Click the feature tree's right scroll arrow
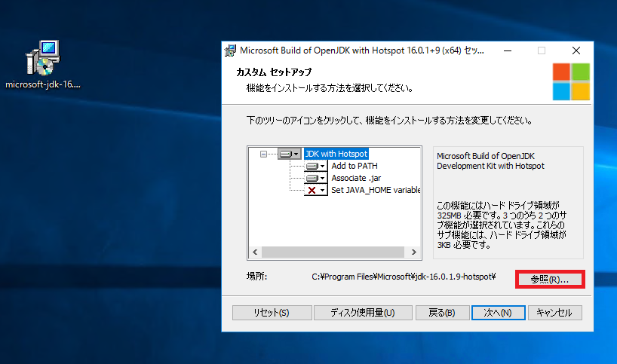This screenshot has width=617, height=364. tap(413, 252)
